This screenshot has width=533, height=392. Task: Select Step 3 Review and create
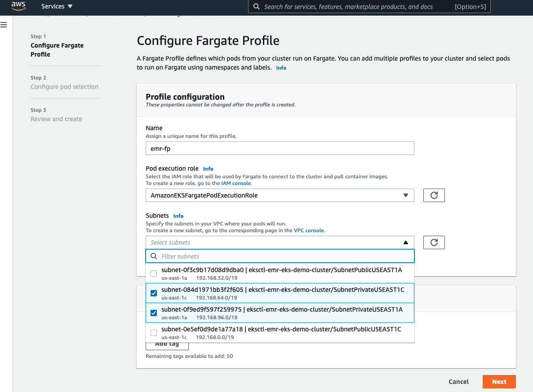point(56,119)
